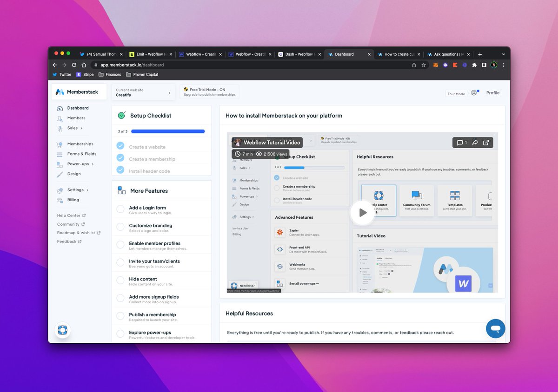Play the Webflow Tutorial Video
Image resolution: width=558 pixels, height=392 pixels.
coord(362,212)
